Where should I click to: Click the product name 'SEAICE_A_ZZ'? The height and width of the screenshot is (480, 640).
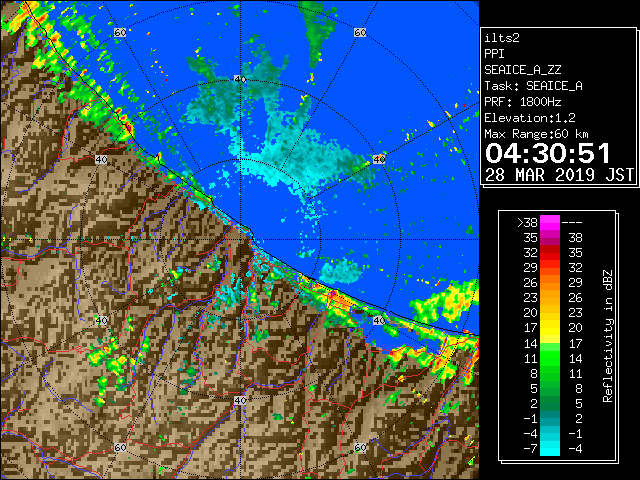[523, 70]
